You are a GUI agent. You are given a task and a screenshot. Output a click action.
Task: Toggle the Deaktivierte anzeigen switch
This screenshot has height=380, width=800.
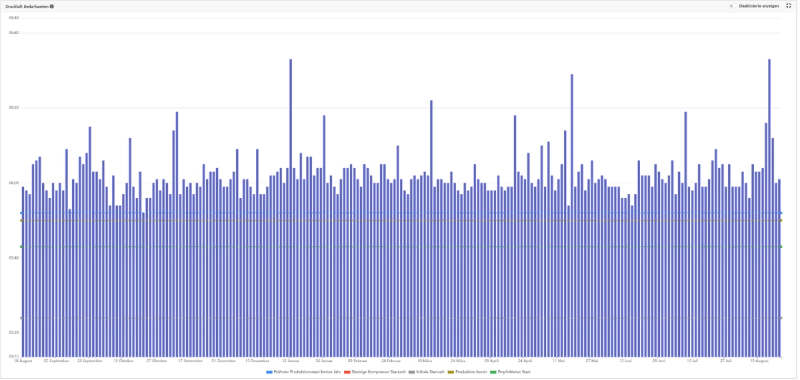[732, 6]
